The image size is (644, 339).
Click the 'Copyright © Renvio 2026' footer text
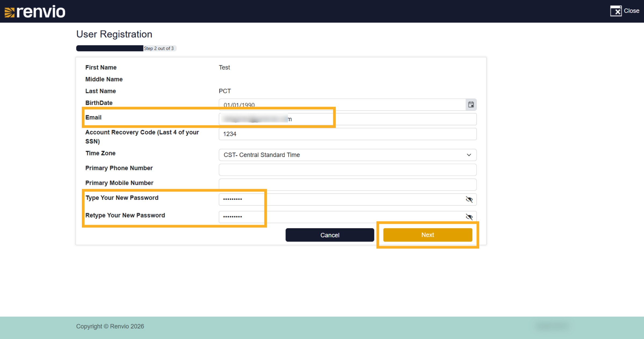coord(110,326)
